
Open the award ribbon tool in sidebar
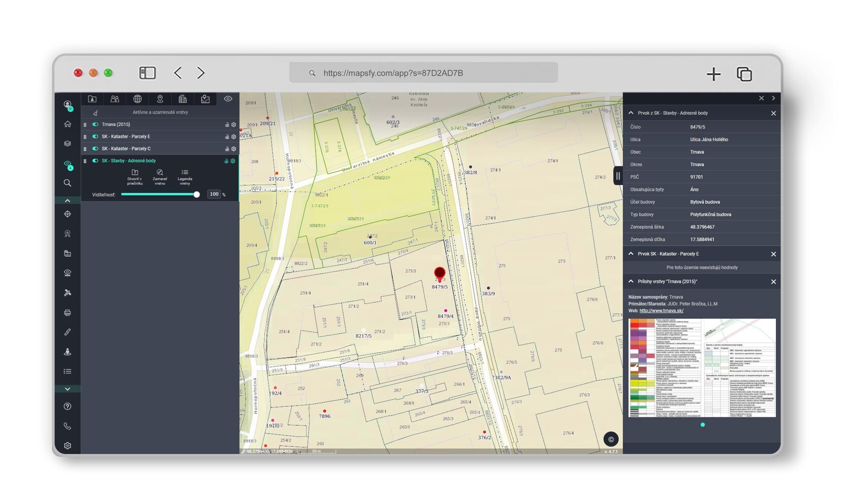click(68, 233)
